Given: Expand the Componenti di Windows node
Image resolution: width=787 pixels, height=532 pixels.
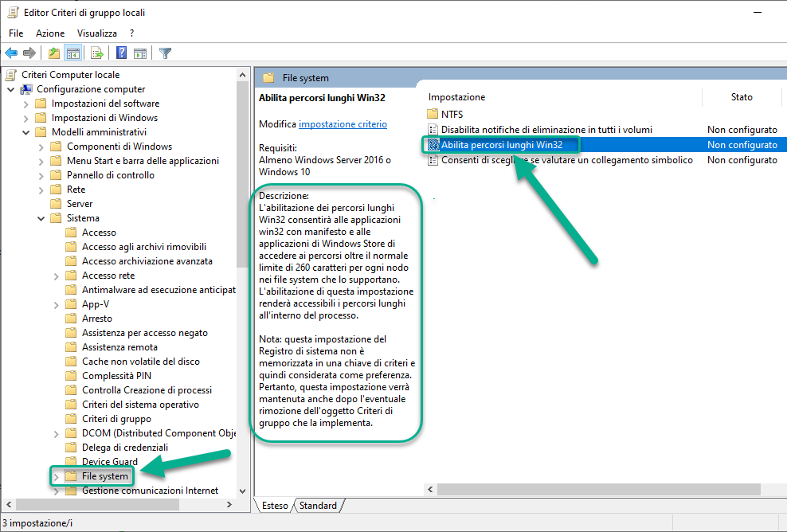Looking at the screenshot, I should point(41,147).
